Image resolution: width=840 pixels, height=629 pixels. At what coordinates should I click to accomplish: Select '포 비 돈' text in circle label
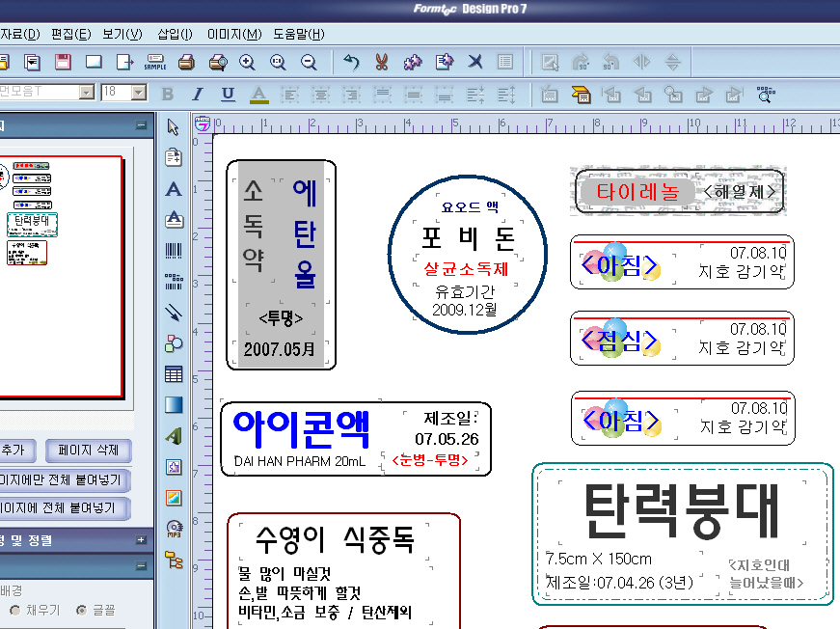coord(468,238)
